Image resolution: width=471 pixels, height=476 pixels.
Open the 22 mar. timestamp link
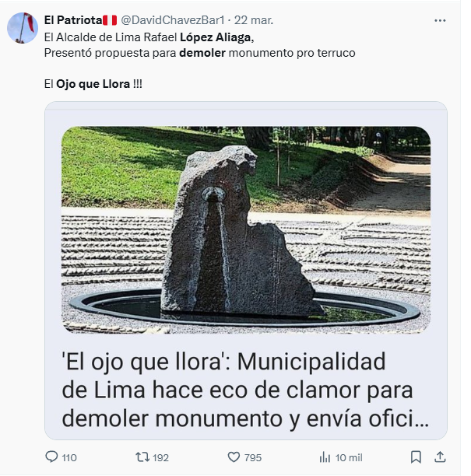pyautogui.click(x=254, y=20)
